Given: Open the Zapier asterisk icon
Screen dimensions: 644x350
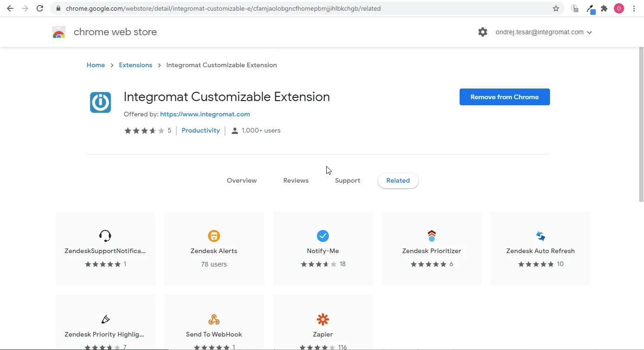Looking at the screenshot, I should tap(323, 319).
